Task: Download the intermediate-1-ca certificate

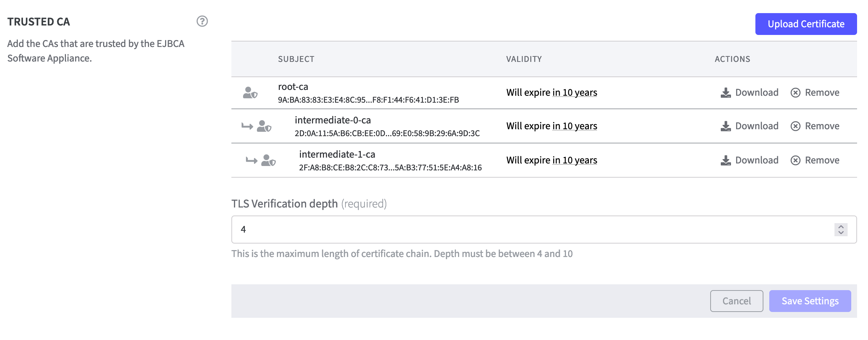Action: pyautogui.click(x=756, y=161)
